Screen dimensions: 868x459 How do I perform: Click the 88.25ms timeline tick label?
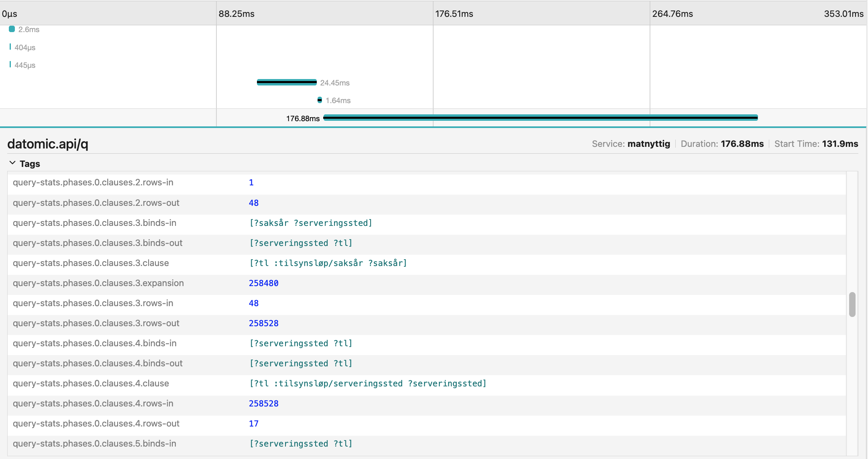click(236, 14)
